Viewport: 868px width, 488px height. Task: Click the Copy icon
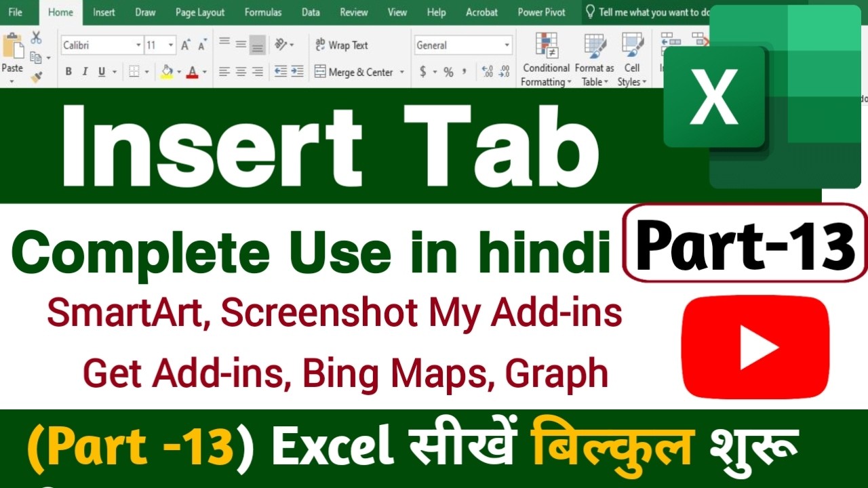[x=36, y=58]
